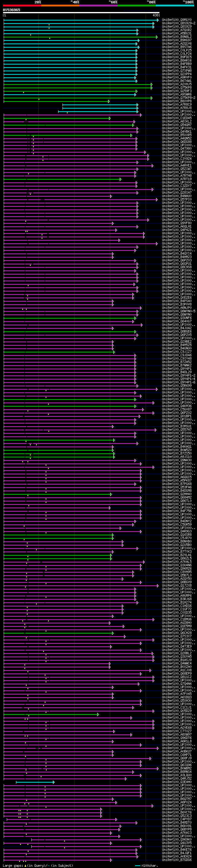This screenshot has height=868, width=197.
Task: Open hit UniRef100_A7QXR2
Action: point(177,30)
